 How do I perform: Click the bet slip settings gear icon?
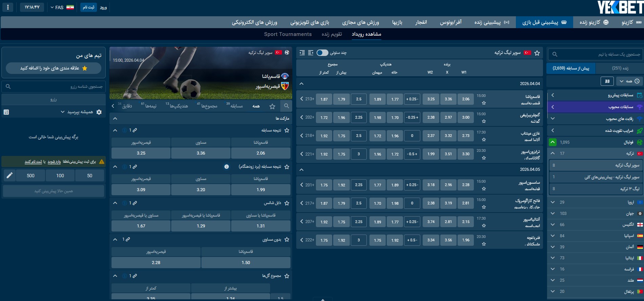(x=99, y=112)
